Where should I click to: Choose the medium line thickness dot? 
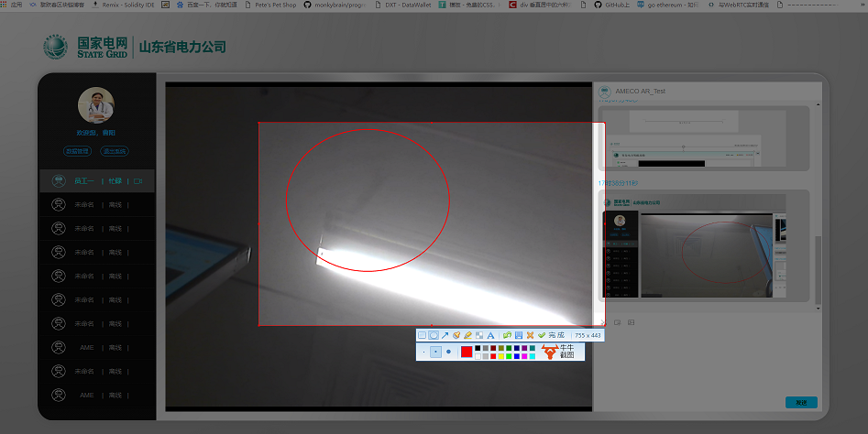[435, 352]
